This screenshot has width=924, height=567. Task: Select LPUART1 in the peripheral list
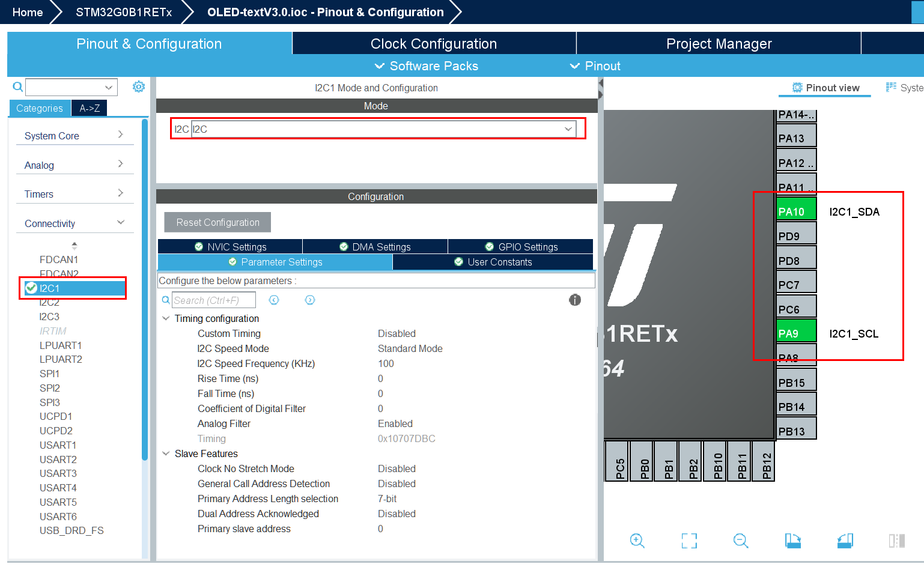click(x=61, y=345)
